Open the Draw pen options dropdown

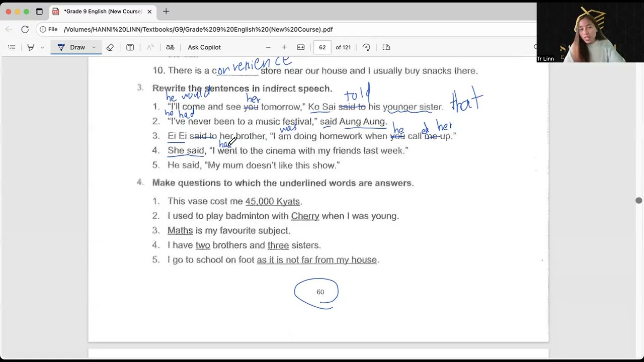94,47
